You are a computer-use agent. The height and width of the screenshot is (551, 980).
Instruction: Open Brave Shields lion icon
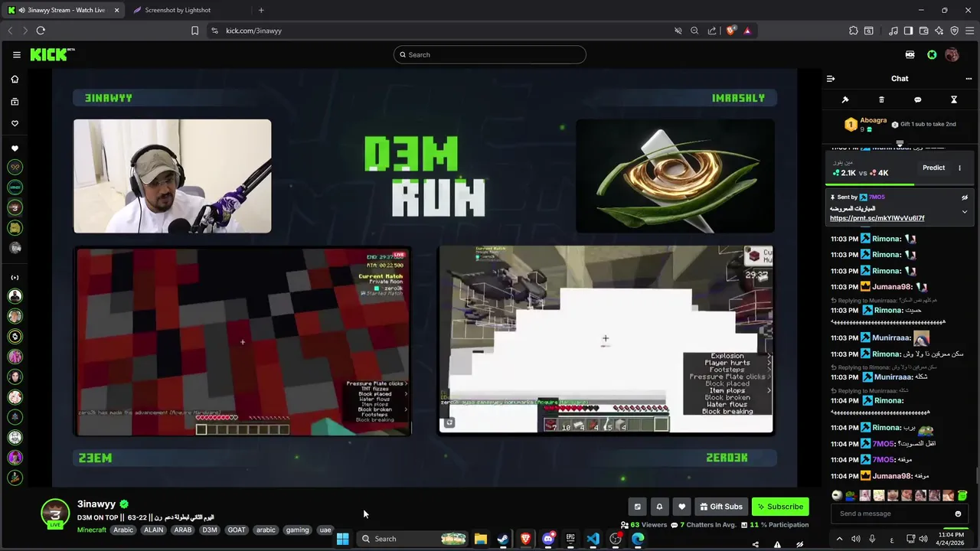point(730,31)
